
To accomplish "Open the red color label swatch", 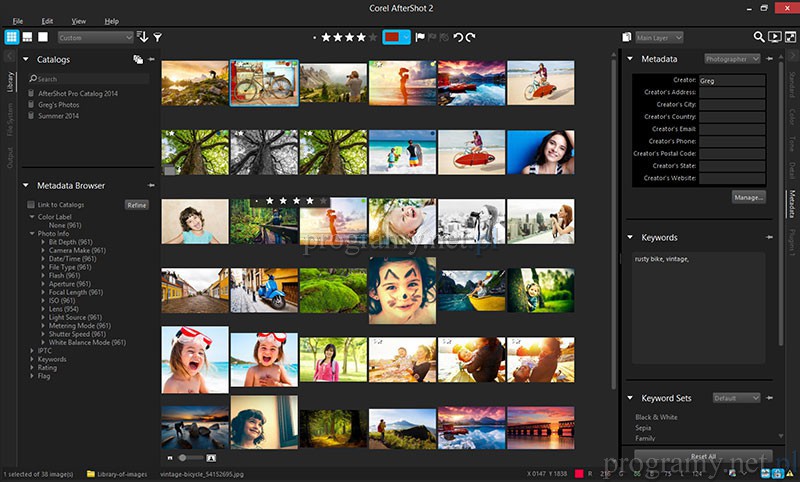I will coord(393,37).
